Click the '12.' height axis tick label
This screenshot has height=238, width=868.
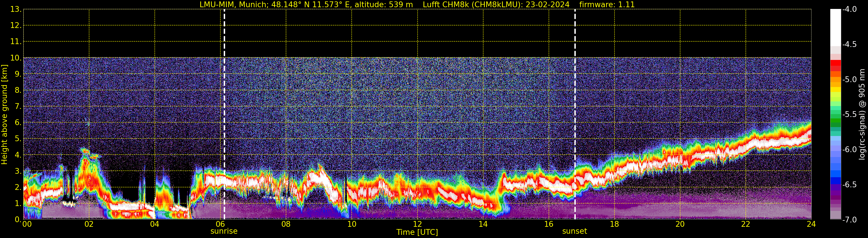[x=16, y=26]
